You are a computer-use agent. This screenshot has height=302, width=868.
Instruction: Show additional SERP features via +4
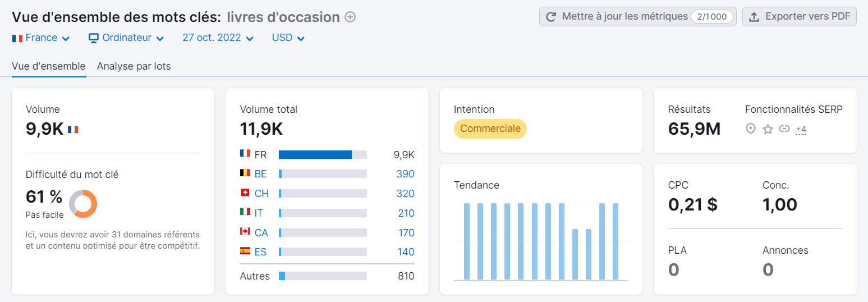tap(801, 130)
